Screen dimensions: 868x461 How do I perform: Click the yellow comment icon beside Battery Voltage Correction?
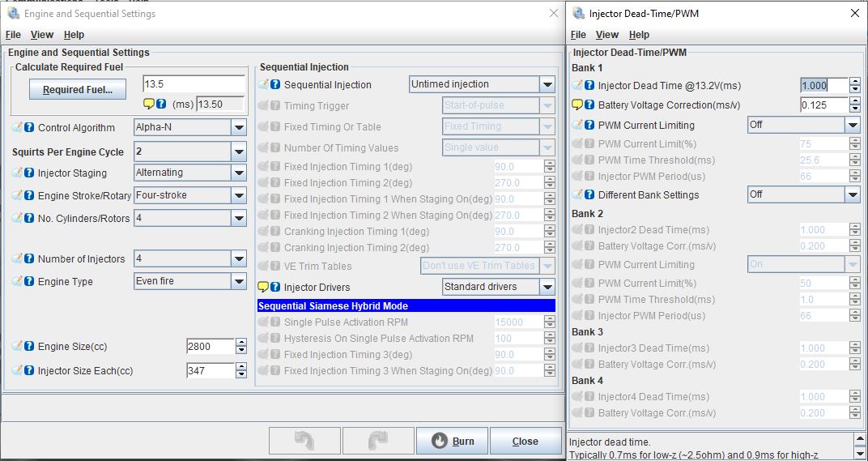coord(577,105)
